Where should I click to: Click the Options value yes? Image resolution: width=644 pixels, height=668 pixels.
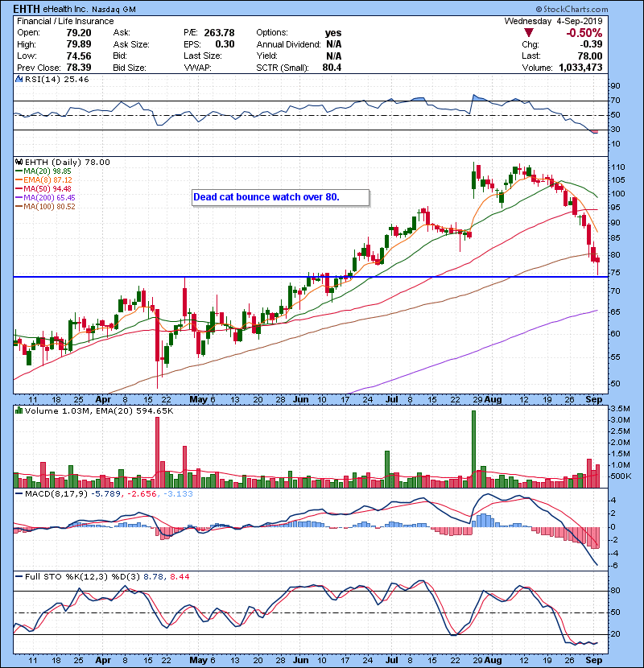(x=333, y=33)
